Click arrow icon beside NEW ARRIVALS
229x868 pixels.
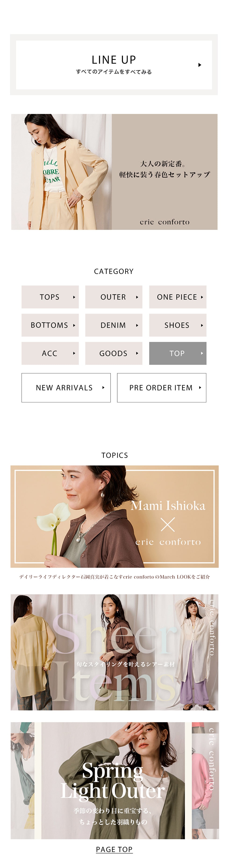pos(103,387)
